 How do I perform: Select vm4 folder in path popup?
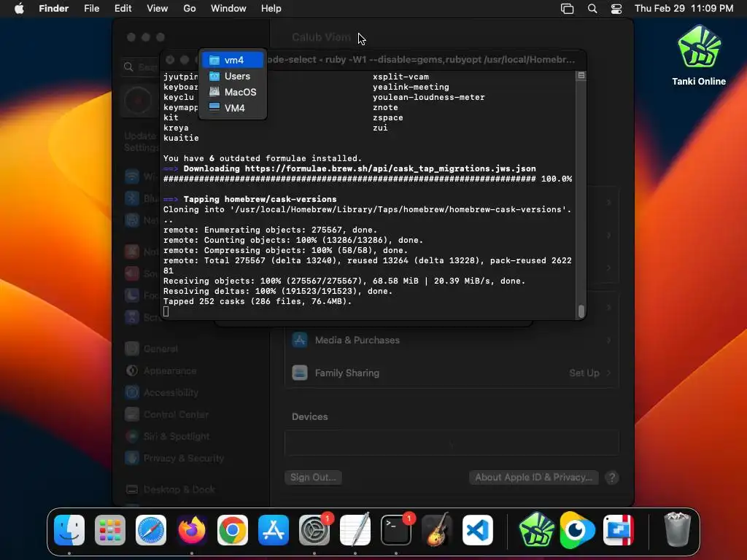pyautogui.click(x=233, y=60)
